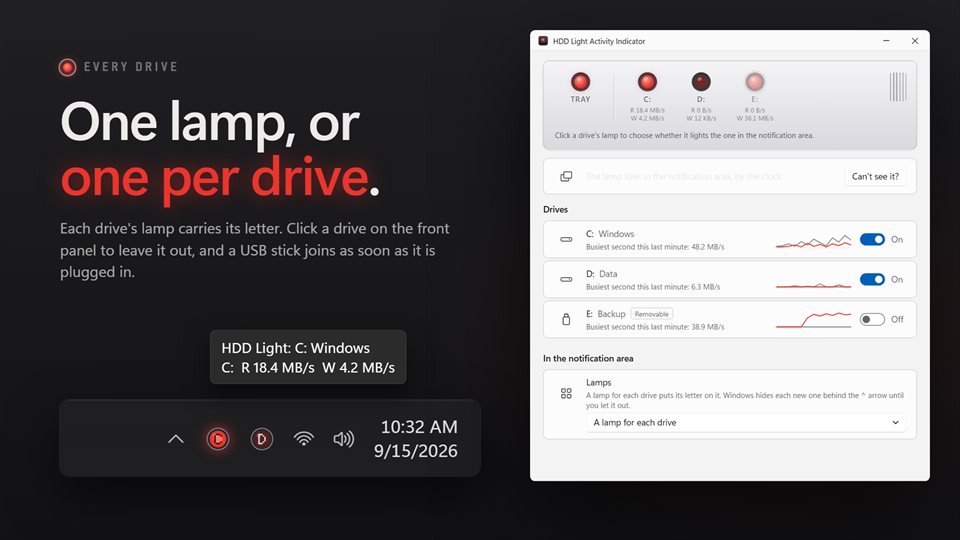960x540 pixels.
Task: Click the C: Windows activity graph
Action: click(x=814, y=241)
